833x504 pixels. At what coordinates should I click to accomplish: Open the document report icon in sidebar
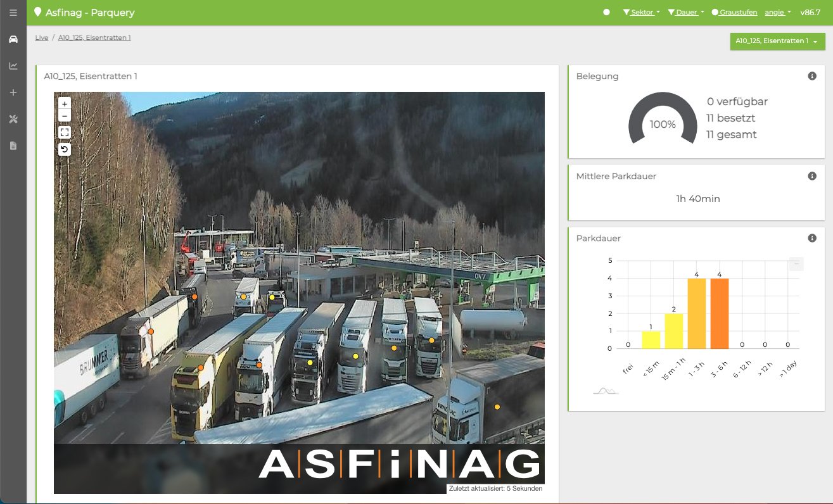tap(13, 146)
